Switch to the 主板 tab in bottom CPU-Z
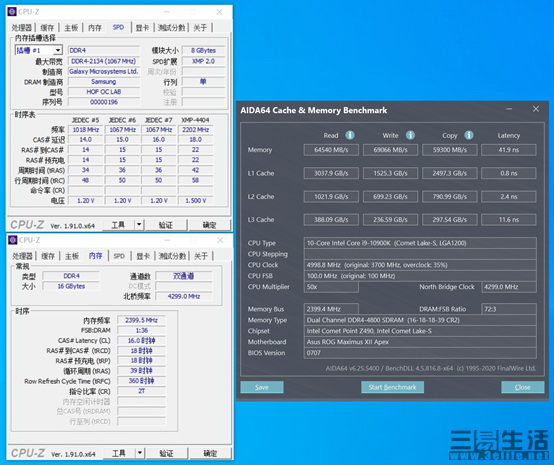The image size is (554, 465). pyautogui.click(x=72, y=256)
